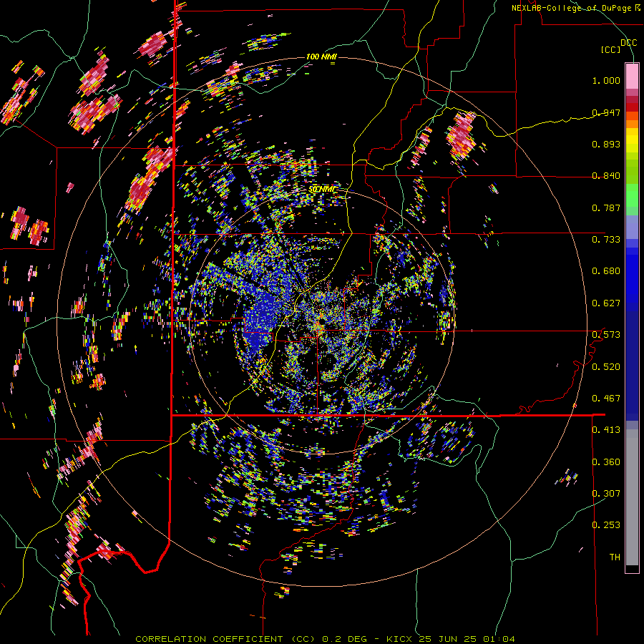The width and height of the screenshot is (644, 644).
Task: Select the 25 JUN 25 date text
Action: coord(448,639)
